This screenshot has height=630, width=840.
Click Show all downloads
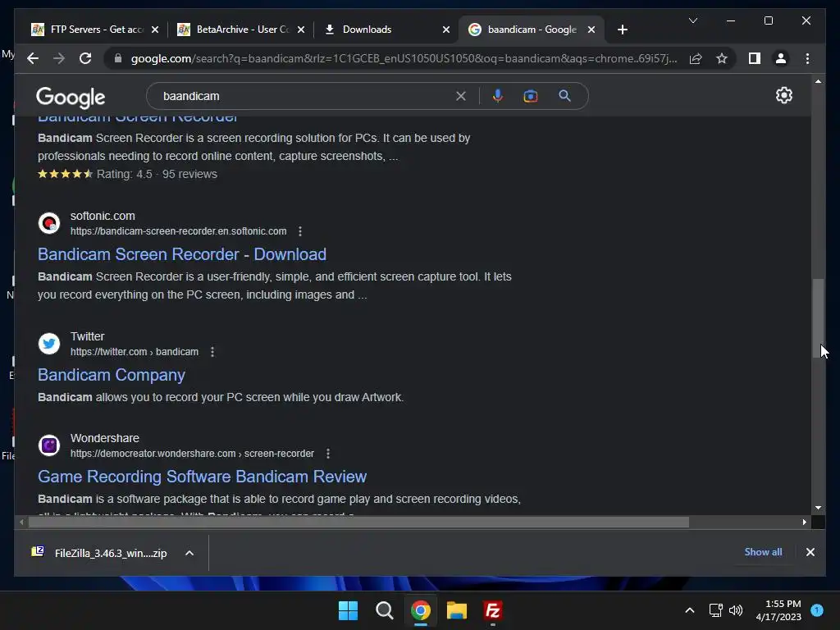(x=763, y=552)
